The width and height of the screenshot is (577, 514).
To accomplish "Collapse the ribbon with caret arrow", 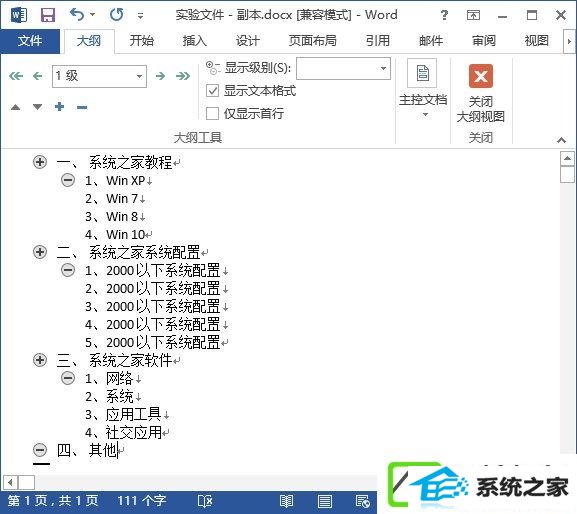I will point(561,140).
